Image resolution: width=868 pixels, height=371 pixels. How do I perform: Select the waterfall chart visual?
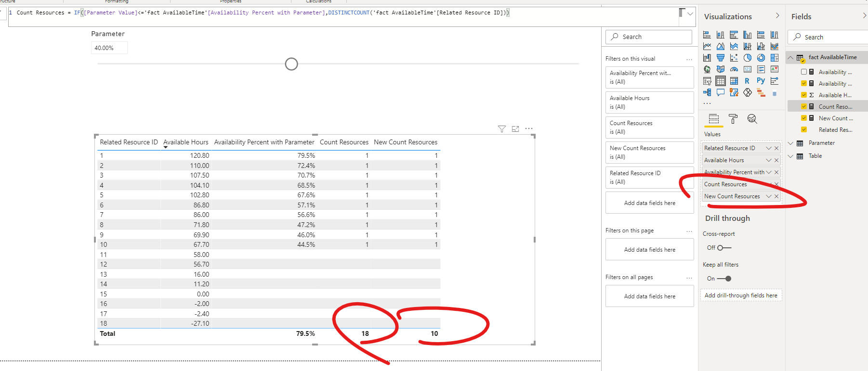coord(707,58)
